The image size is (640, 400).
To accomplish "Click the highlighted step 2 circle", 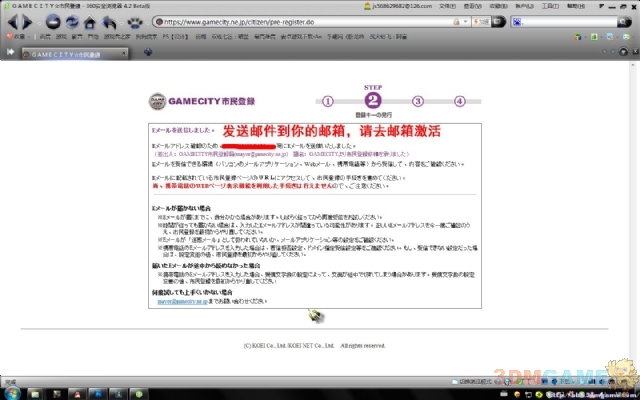I will (372, 99).
